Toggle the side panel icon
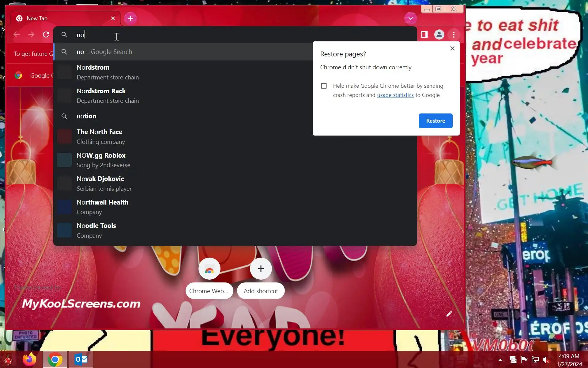Image resolution: width=588 pixels, height=368 pixels. point(424,35)
